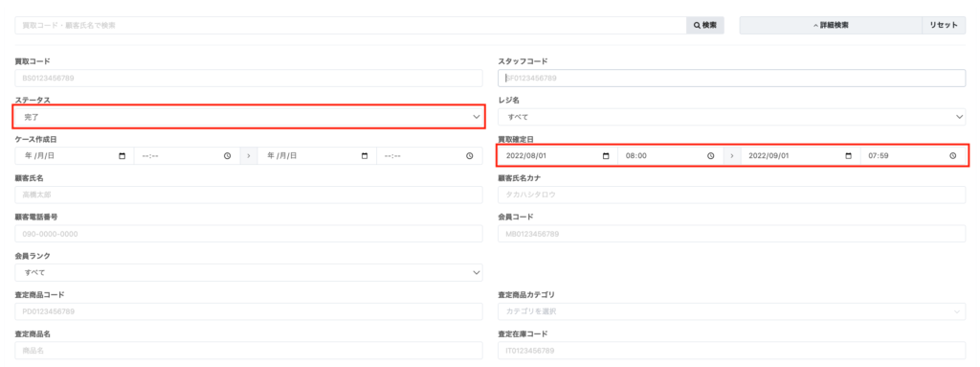Open clock picker for the 08:00 time field
This screenshot has width=980, height=367.
(711, 156)
